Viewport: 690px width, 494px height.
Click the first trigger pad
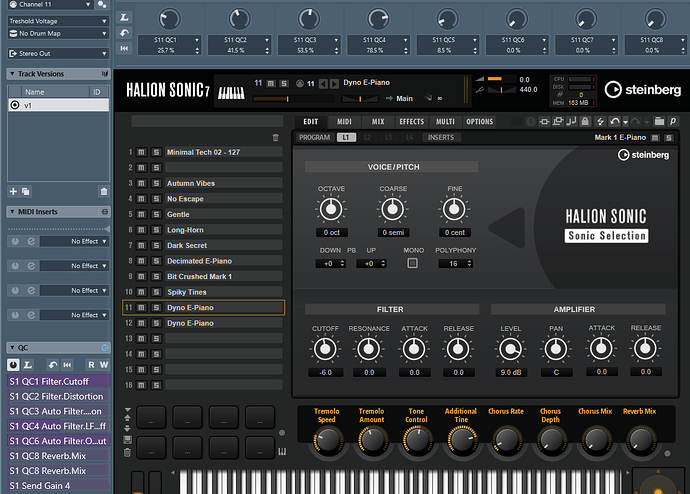(x=151, y=417)
